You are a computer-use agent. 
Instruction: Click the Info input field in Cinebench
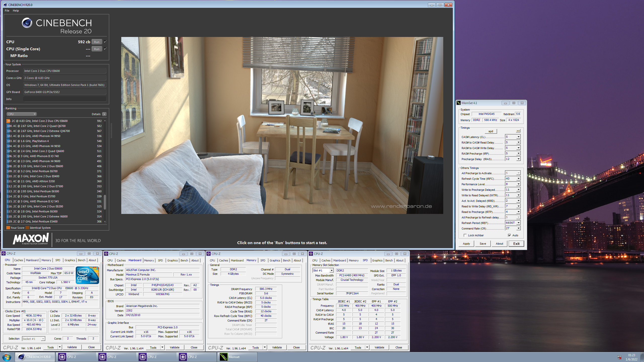[x=65, y=99]
